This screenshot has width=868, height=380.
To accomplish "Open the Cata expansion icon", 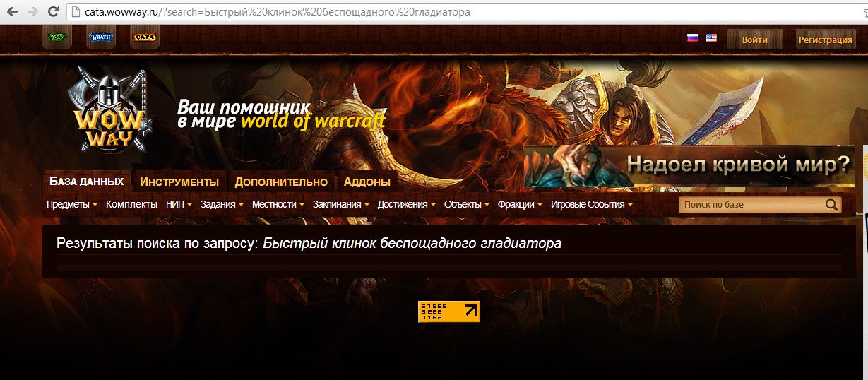I will pyautogui.click(x=145, y=37).
